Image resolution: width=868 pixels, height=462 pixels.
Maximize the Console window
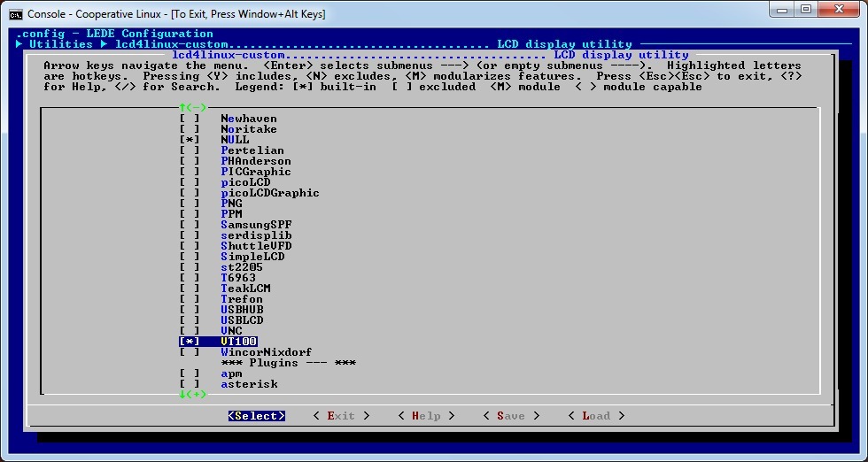(x=807, y=10)
